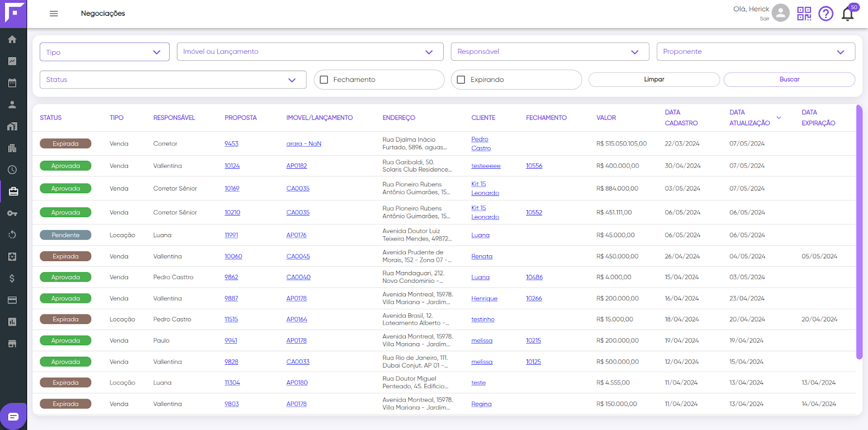Open property link CA0045
The height and width of the screenshot is (430, 868).
tap(298, 256)
